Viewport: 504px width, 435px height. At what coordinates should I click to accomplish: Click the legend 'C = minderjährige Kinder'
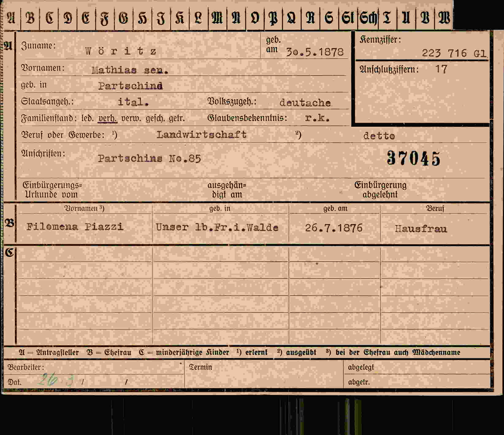[184, 352]
